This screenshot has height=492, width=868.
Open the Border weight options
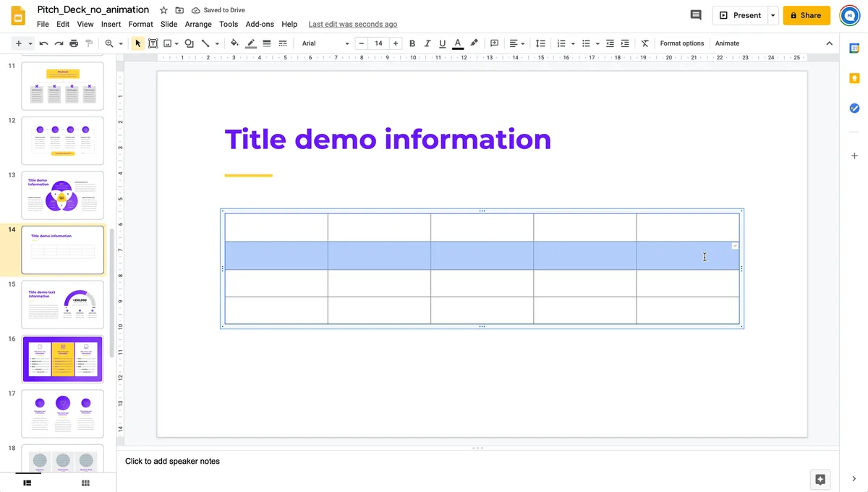coord(267,43)
